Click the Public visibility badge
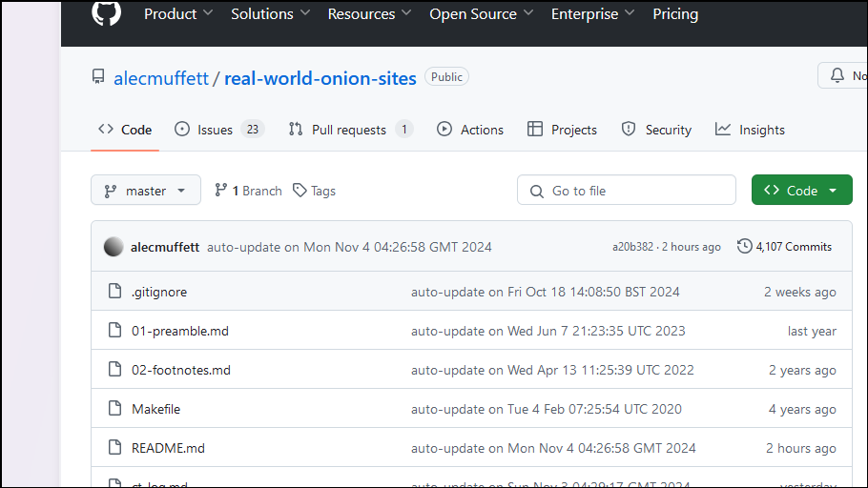The width and height of the screenshot is (868, 488). (446, 77)
